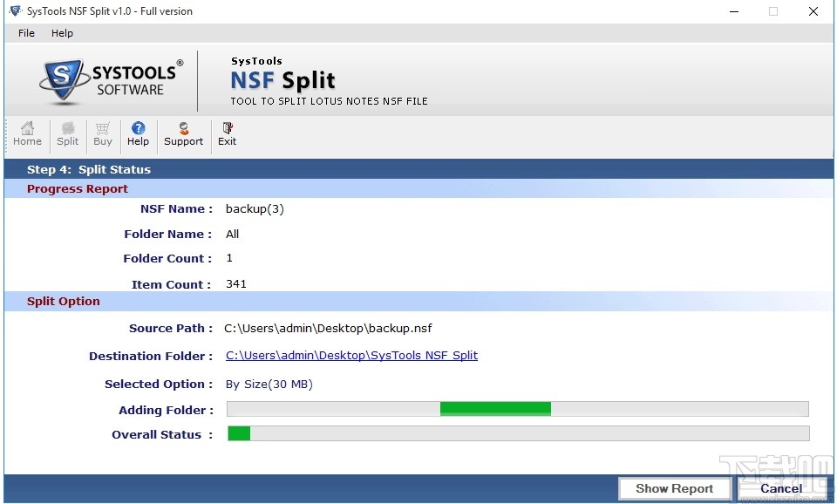
Task: Click the Overall Status progress bar
Action: [x=517, y=433]
